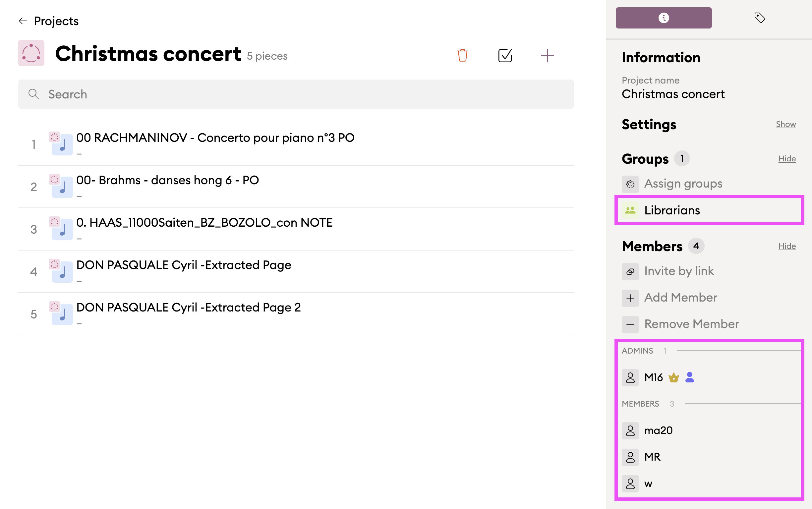Image resolution: width=812 pixels, height=509 pixels.
Task: Click the plus icon to add piece
Action: 547,56
